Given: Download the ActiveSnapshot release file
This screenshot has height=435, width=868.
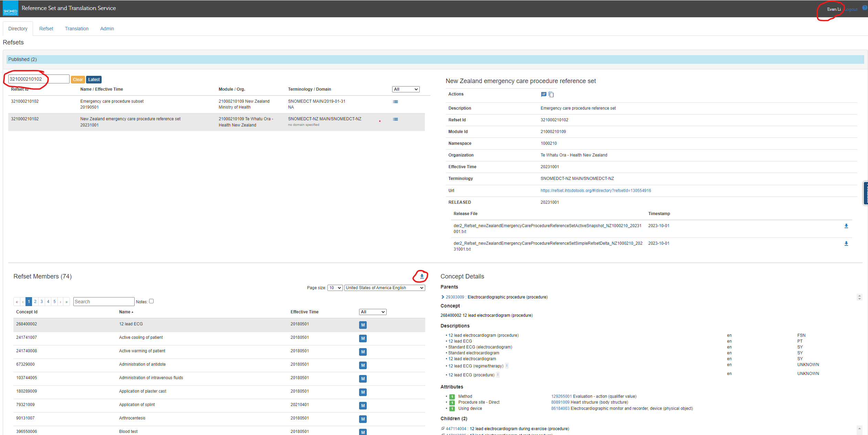Looking at the screenshot, I should click(846, 226).
